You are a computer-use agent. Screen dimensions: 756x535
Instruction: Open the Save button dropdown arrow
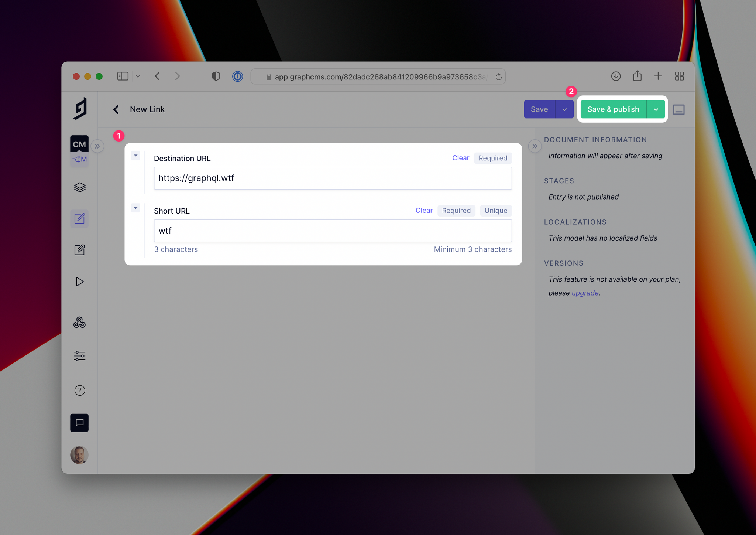[x=564, y=109]
